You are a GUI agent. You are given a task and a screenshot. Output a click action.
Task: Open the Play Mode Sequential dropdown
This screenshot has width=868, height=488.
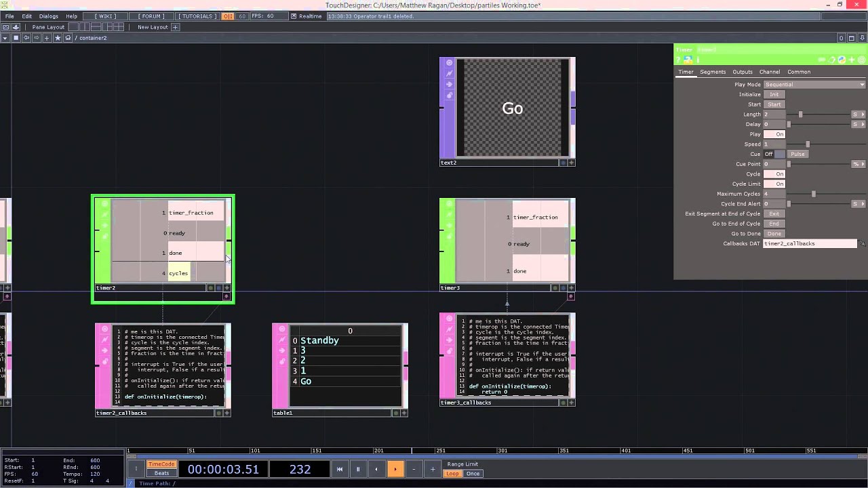point(814,85)
